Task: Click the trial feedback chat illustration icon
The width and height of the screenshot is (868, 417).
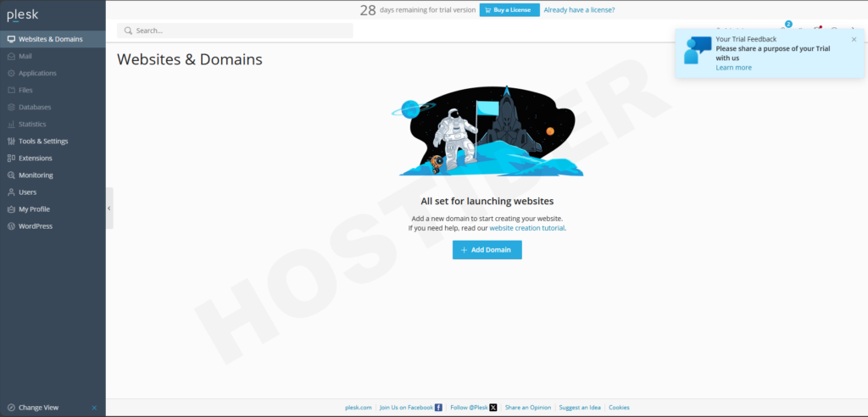Action: (x=698, y=50)
